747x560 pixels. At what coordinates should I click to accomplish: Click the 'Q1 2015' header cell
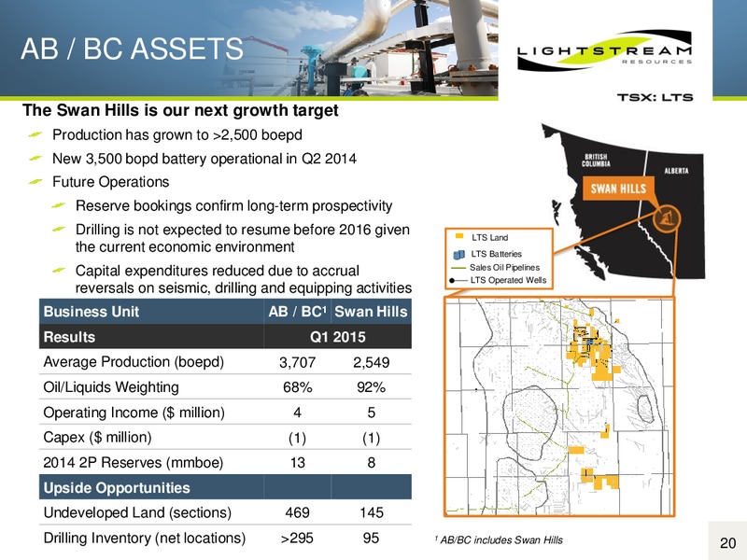click(x=338, y=337)
